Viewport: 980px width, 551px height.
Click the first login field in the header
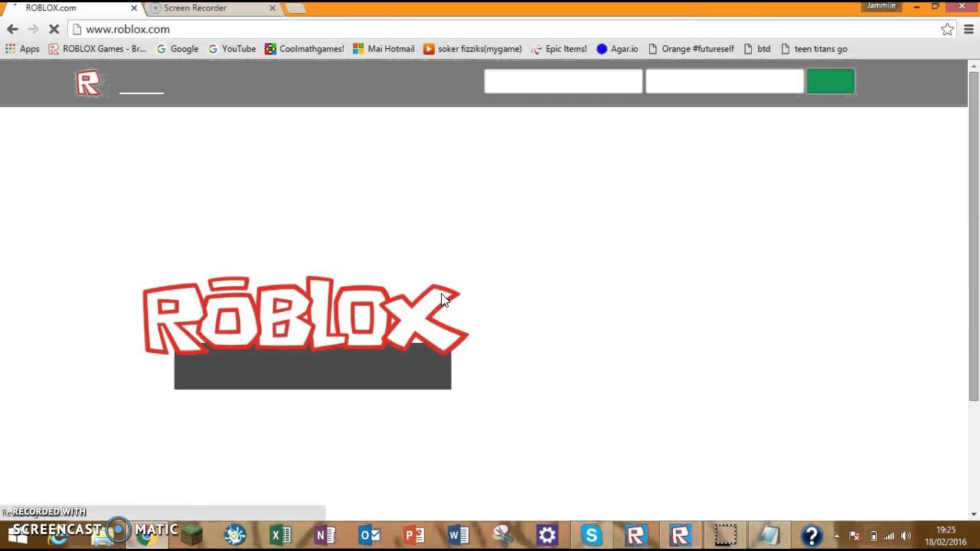(563, 81)
